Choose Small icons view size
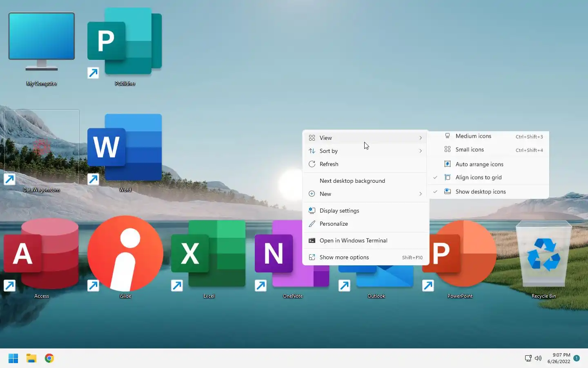The width and height of the screenshot is (588, 368). (488, 150)
